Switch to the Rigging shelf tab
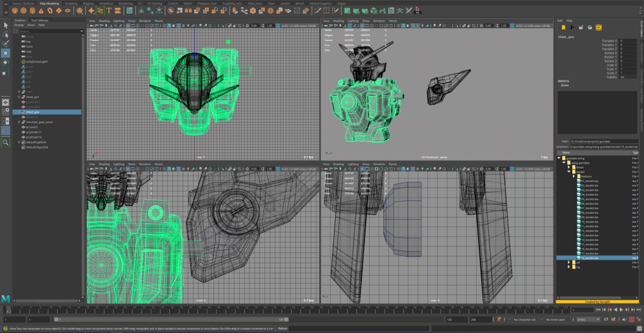The image size is (644, 333). [88, 3]
